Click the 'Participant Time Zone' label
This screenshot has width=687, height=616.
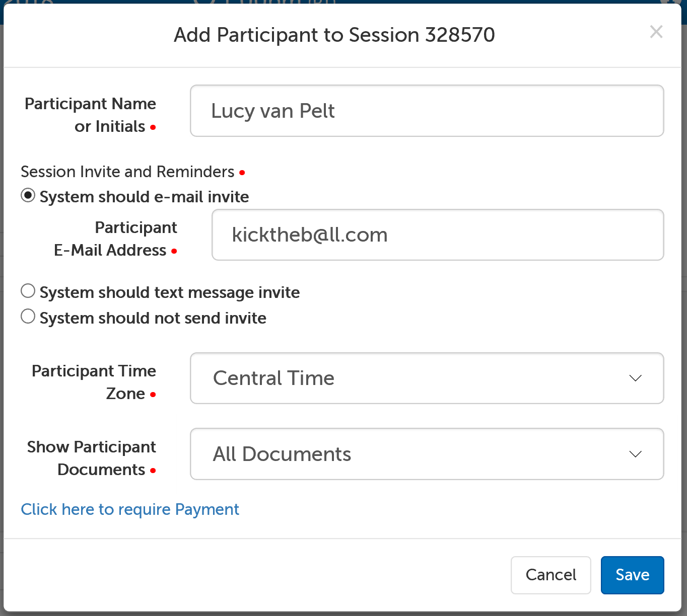(x=94, y=382)
